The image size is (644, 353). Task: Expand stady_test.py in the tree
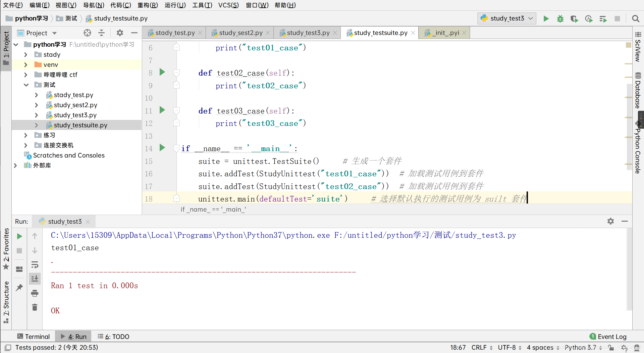click(x=37, y=95)
